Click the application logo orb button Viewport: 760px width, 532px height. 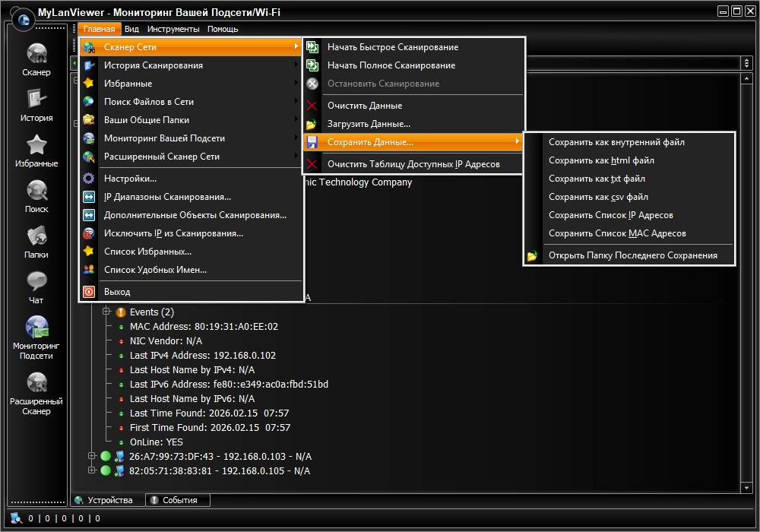point(23,20)
